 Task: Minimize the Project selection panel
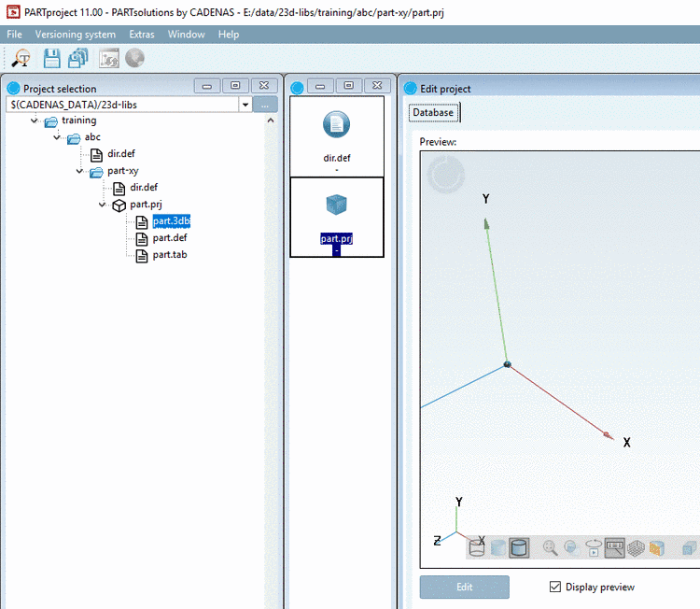[206, 86]
